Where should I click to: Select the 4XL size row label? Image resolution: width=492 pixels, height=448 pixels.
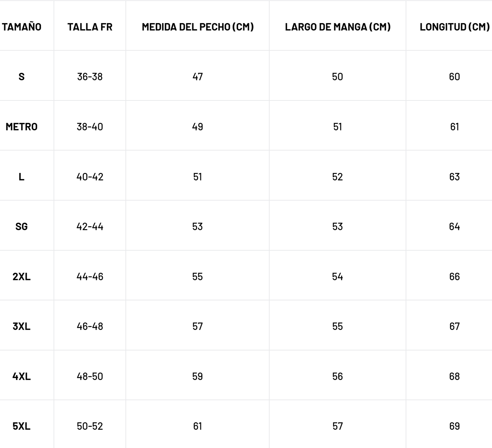point(22,376)
